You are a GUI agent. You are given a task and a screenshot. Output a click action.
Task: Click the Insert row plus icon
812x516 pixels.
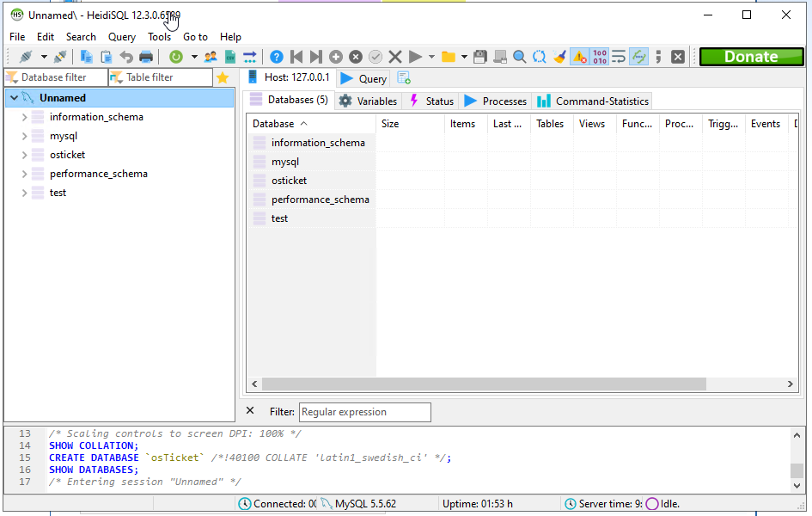click(336, 57)
